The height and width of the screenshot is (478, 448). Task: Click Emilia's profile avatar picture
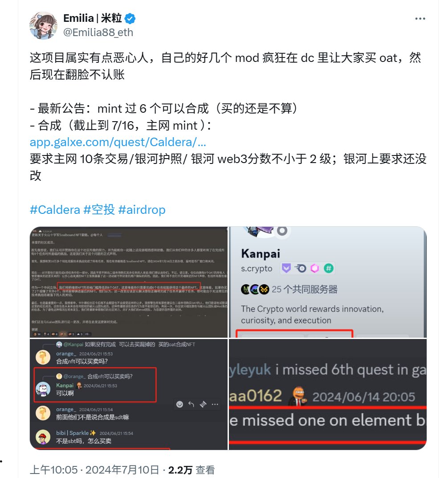coord(43,25)
